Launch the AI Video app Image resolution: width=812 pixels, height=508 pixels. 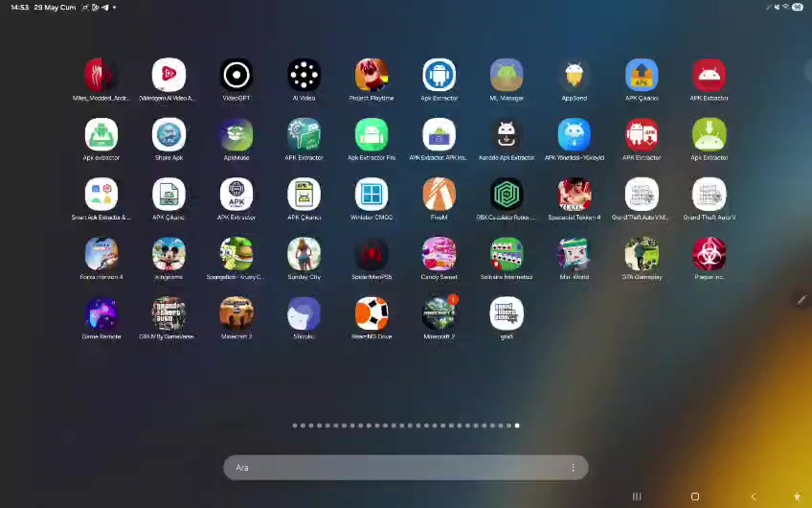[x=304, y=76]
